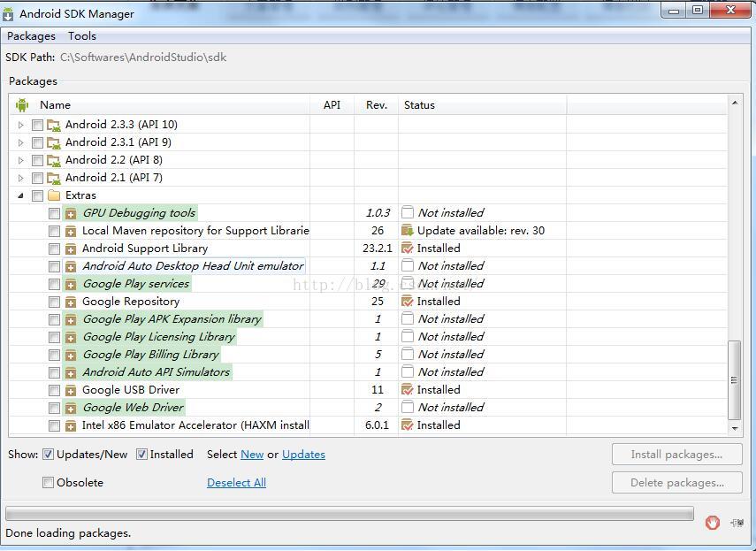Select the Google Play Billing Library row name
The image size is (756, 551).
point(151,355)
